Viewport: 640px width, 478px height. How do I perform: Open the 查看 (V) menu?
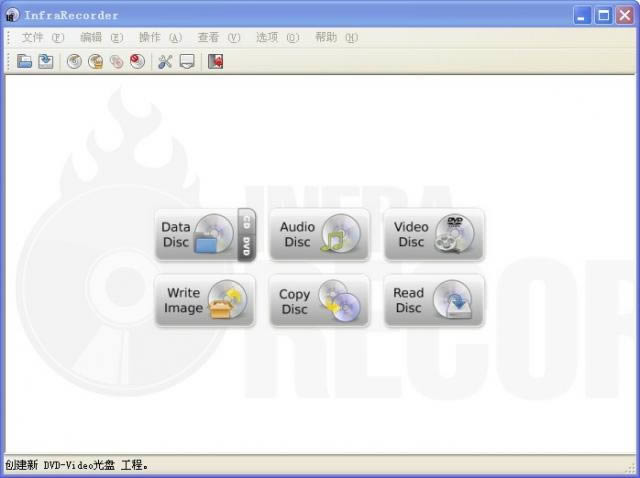click(219, 38)
